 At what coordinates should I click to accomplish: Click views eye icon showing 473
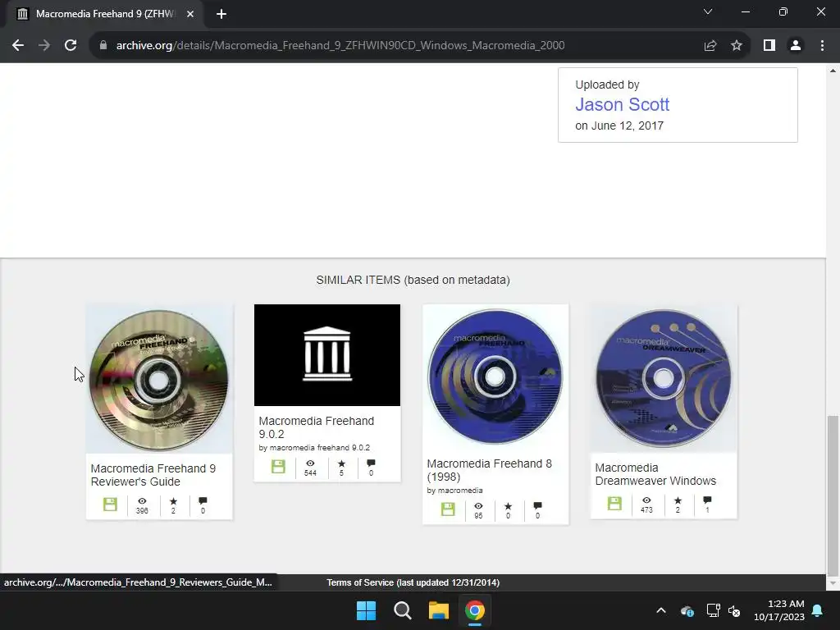tap(646, 500)
